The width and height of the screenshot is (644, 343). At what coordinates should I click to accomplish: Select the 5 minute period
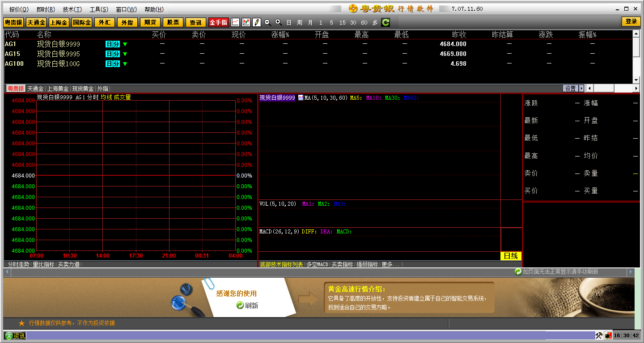(x=331, y=22)
